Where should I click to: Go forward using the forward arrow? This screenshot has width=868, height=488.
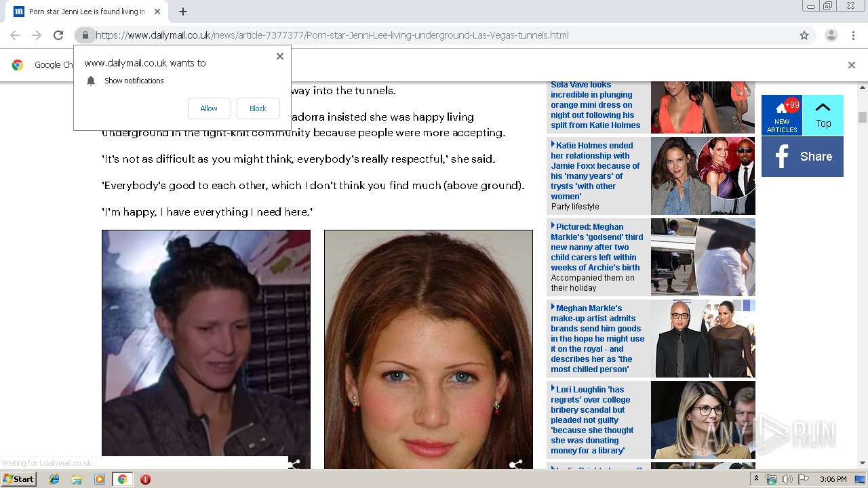pyautogui.click(x=37, y=35)
